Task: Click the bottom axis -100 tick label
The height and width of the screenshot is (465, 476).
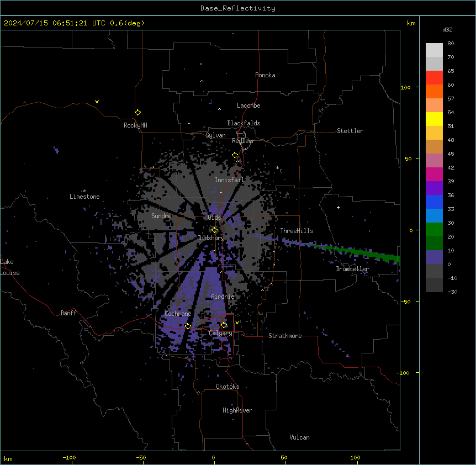Action: coord(69,457)
